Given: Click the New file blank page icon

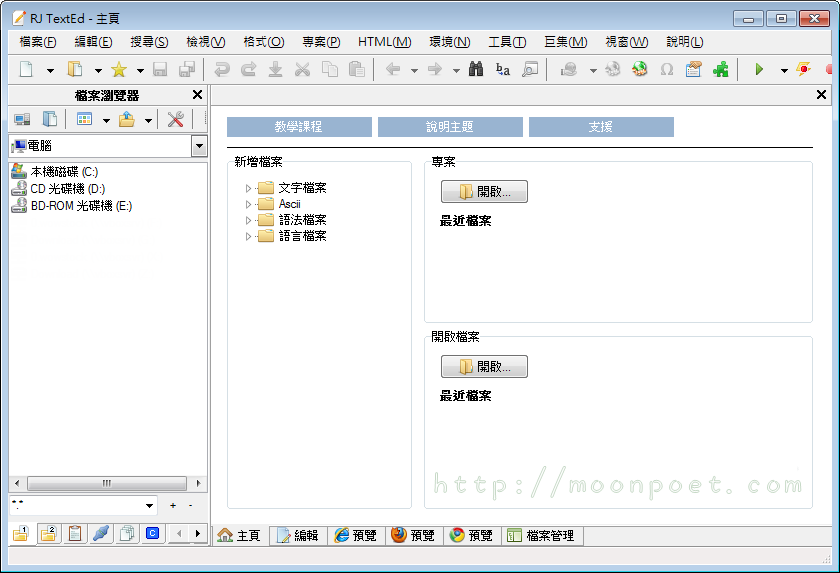Looking at the screenshot, I should tap(26, 69).
